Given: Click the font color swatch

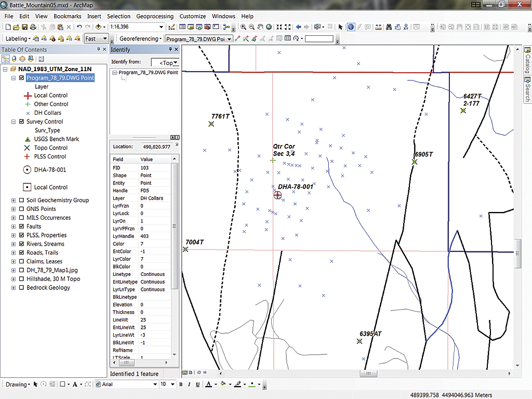Looking at the screenshot, I should pos(208,384).
